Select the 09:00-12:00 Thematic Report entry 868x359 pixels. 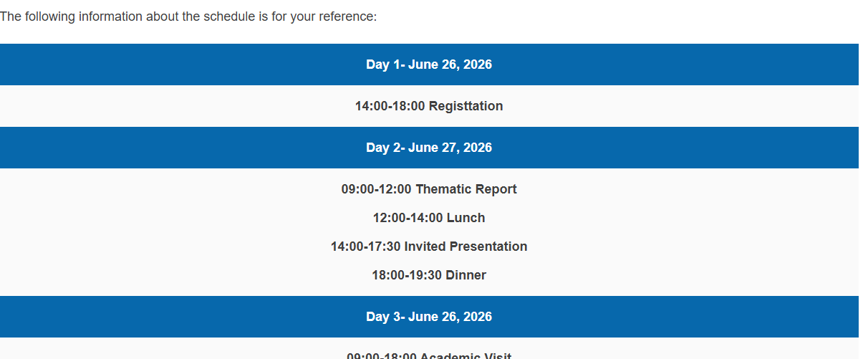[x=429, y=189]
